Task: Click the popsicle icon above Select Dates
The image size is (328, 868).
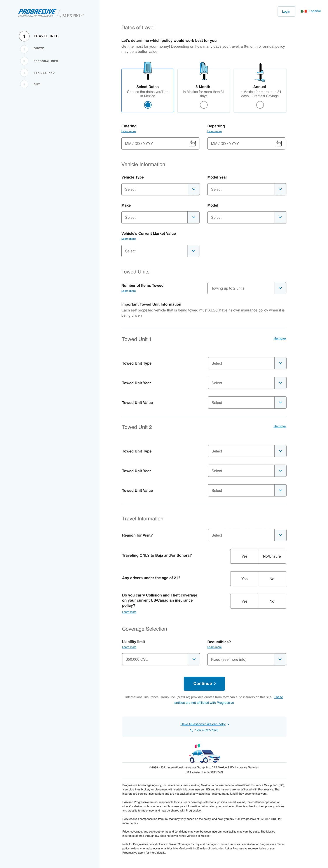Action: pos(147,70)
